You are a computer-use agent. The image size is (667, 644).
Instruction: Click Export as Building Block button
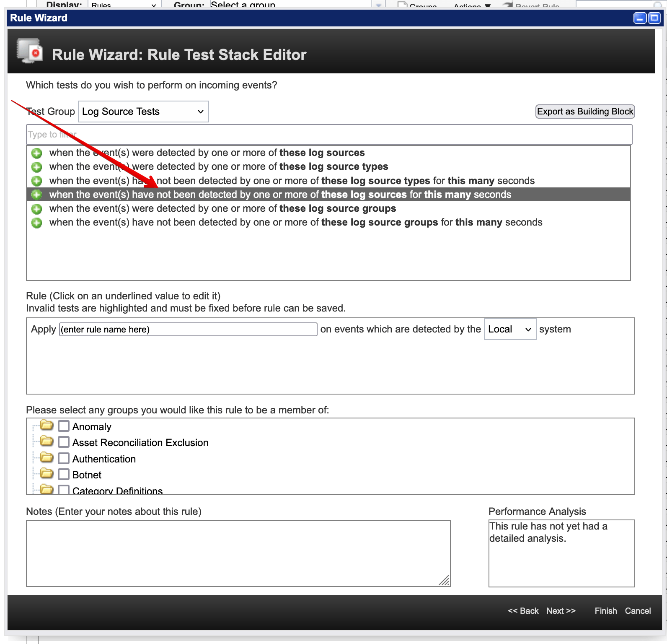585,112
